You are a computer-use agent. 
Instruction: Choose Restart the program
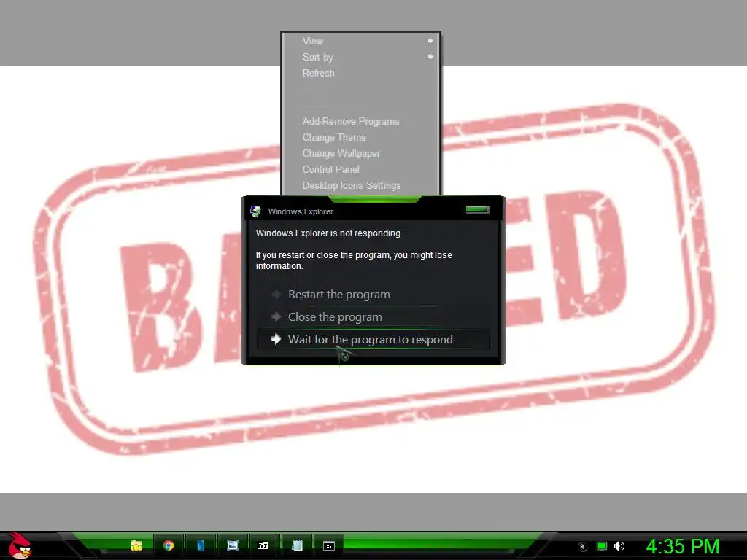[373, 295]
